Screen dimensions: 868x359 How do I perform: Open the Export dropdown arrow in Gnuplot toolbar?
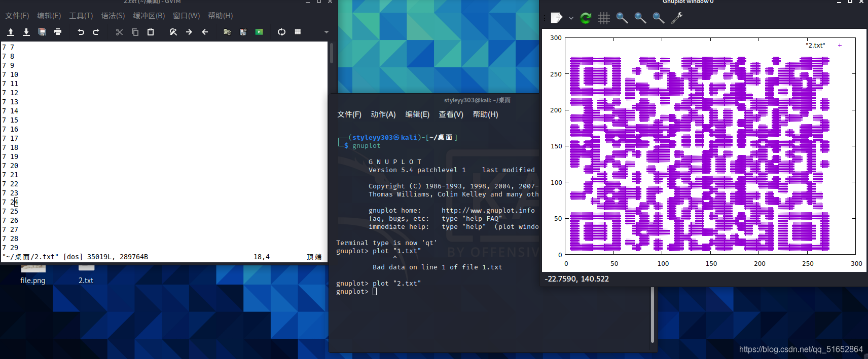pos(571,18)
